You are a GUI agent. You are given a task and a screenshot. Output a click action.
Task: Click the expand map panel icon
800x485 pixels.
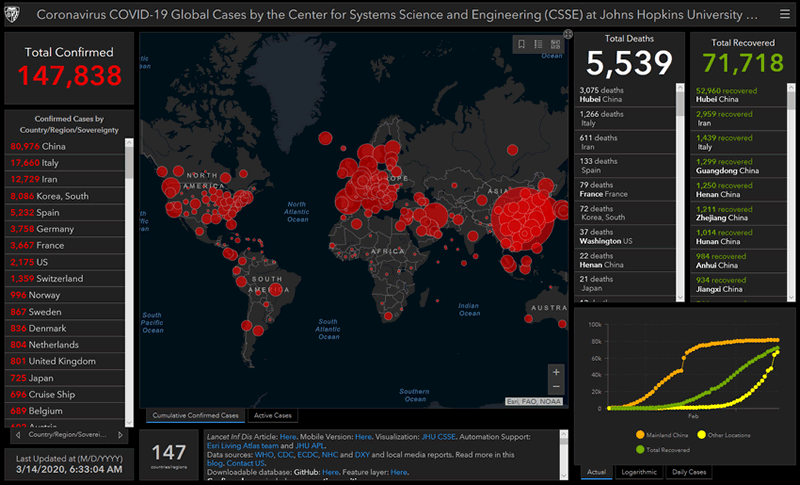coord(568,34)
